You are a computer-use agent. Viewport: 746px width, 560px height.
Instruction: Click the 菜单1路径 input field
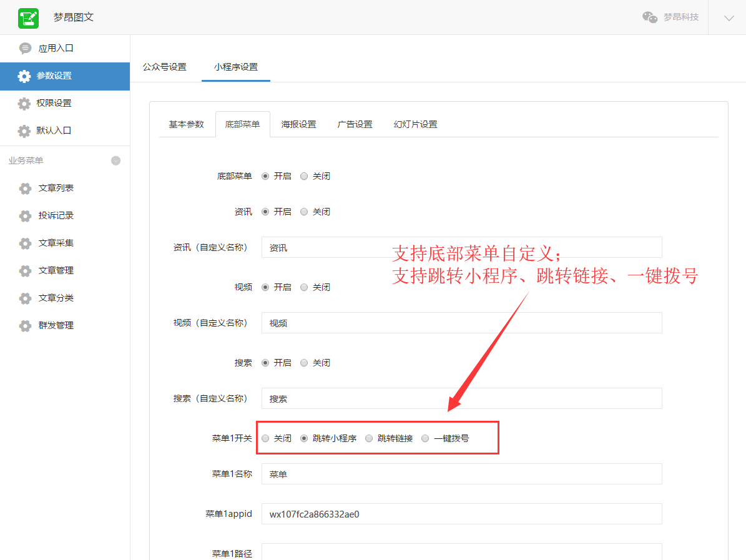coord(461,552)
